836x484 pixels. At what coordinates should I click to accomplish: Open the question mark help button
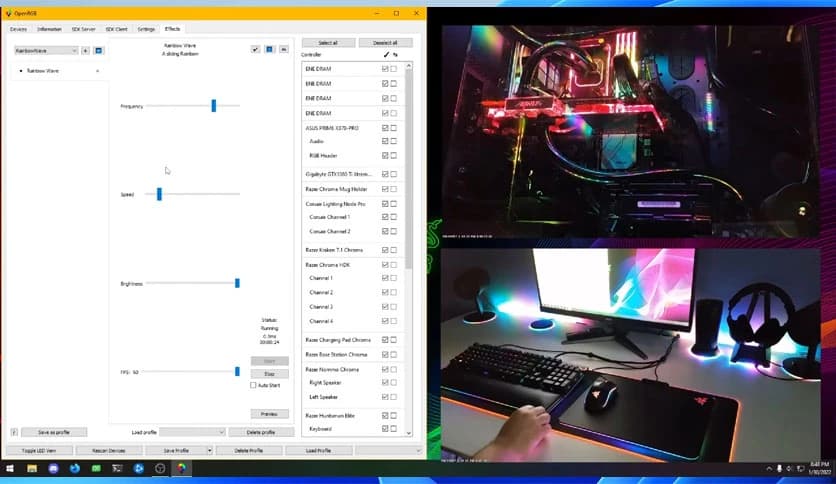(x=14, y=432)
